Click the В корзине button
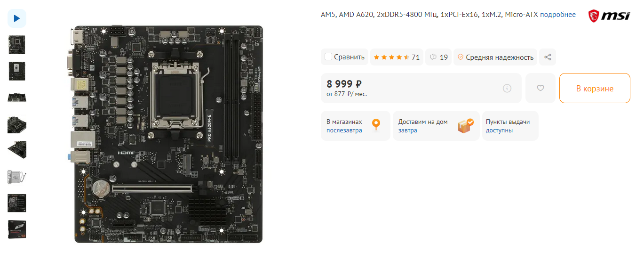The height and width of the screenshot is (261, 644). [x=595, y=88]
